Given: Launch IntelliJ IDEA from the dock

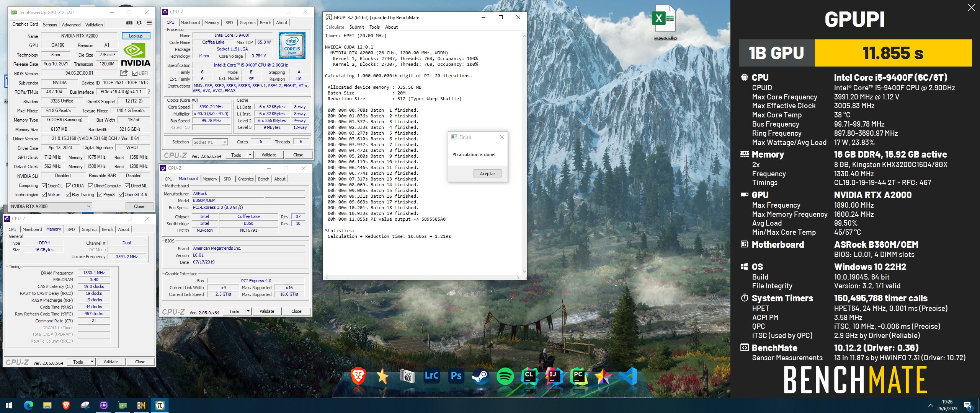Looking at the screenshot, I should point(554,376).
